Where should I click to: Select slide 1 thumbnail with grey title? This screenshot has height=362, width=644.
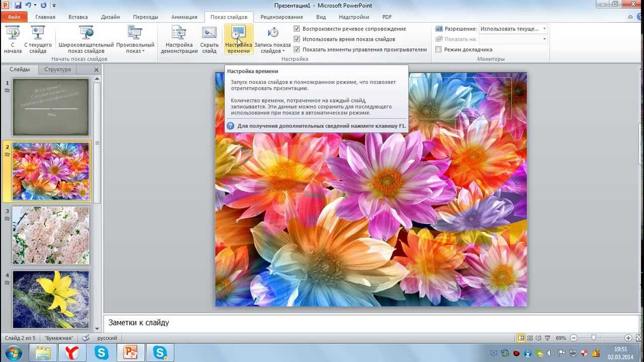click(x=51, y=107)
